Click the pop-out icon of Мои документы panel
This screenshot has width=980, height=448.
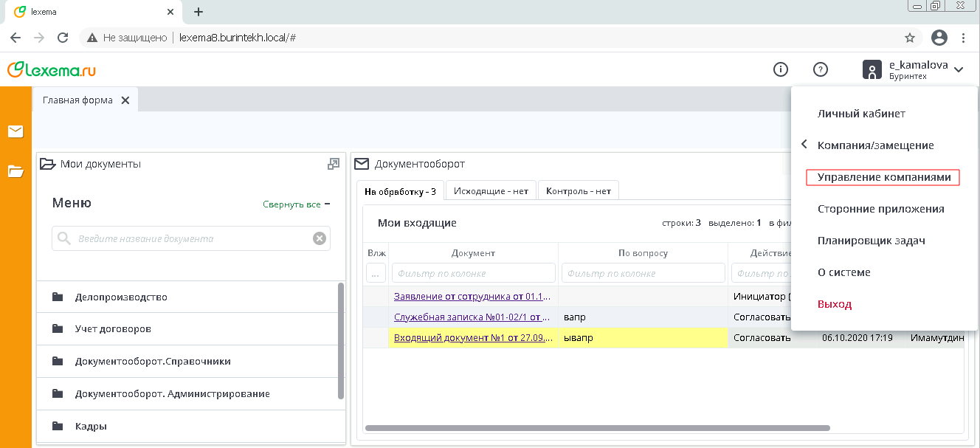click(x=334, y=164)
